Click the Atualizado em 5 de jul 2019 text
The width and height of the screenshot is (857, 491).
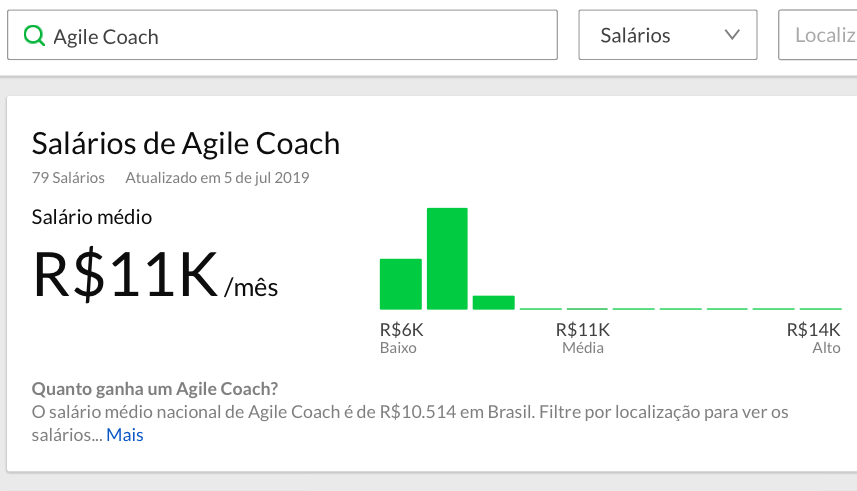pyautogui.click(x=218, y=178)
